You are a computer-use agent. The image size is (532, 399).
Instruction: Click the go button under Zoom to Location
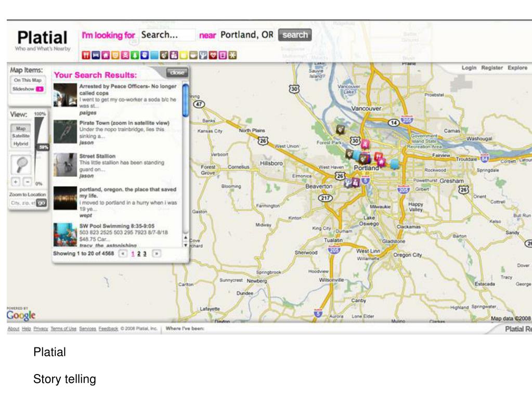click(42, 203)
